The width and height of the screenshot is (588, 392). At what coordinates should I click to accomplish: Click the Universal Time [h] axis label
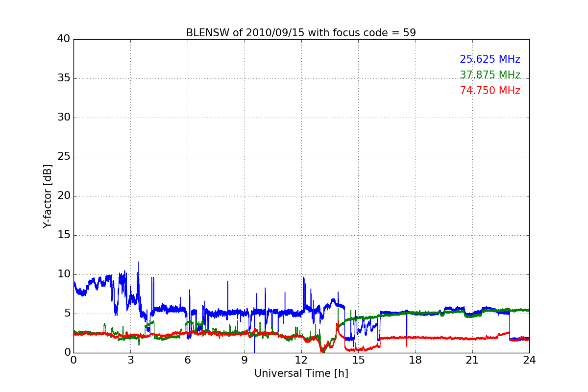coord(301,373)
